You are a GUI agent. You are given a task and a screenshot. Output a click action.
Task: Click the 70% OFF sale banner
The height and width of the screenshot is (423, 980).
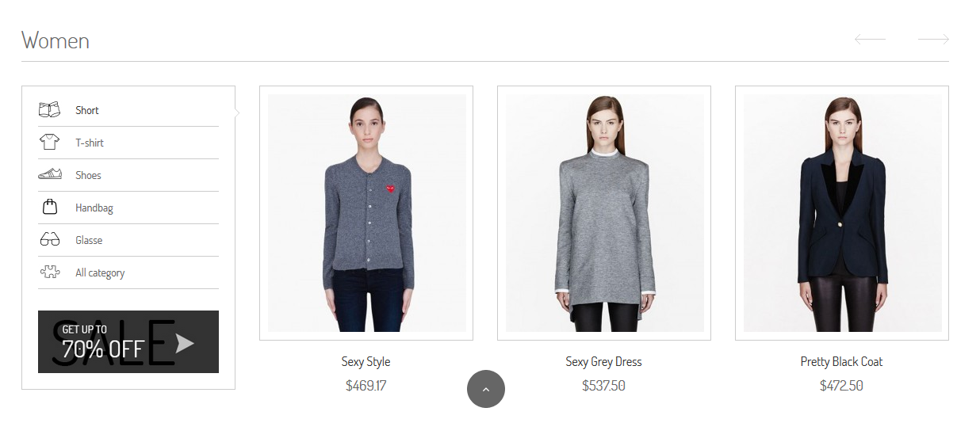pos(128,341)
